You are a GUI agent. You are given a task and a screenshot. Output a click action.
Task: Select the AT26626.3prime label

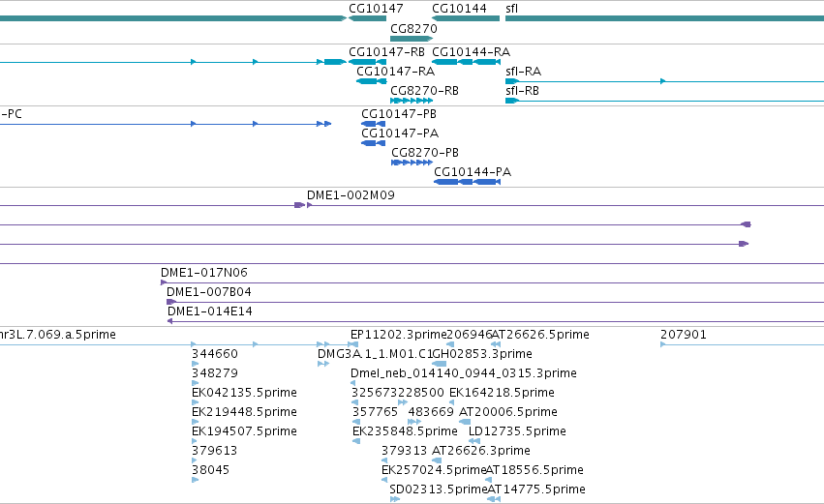pos(481,451)
